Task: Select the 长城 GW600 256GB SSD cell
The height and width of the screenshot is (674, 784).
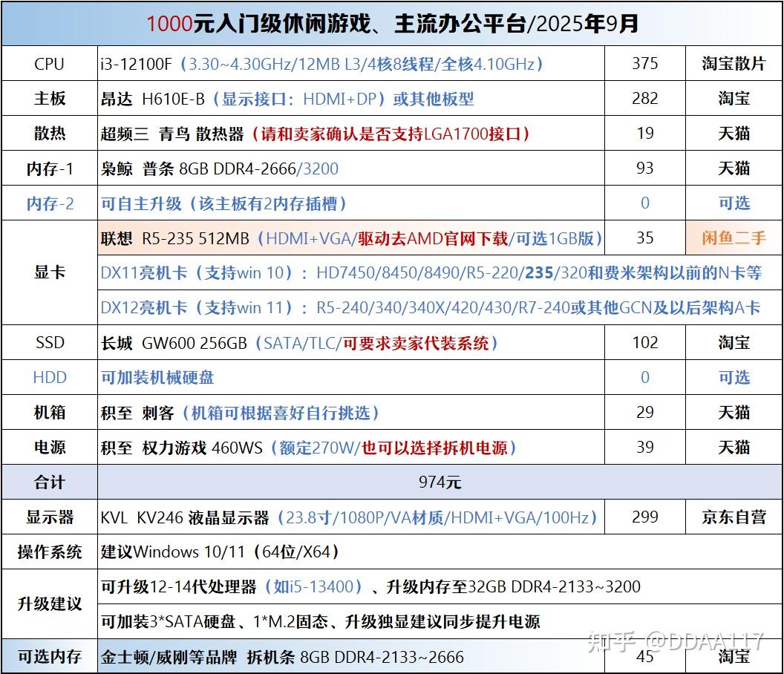Action: pyautogui.click(x=351, y=342)
